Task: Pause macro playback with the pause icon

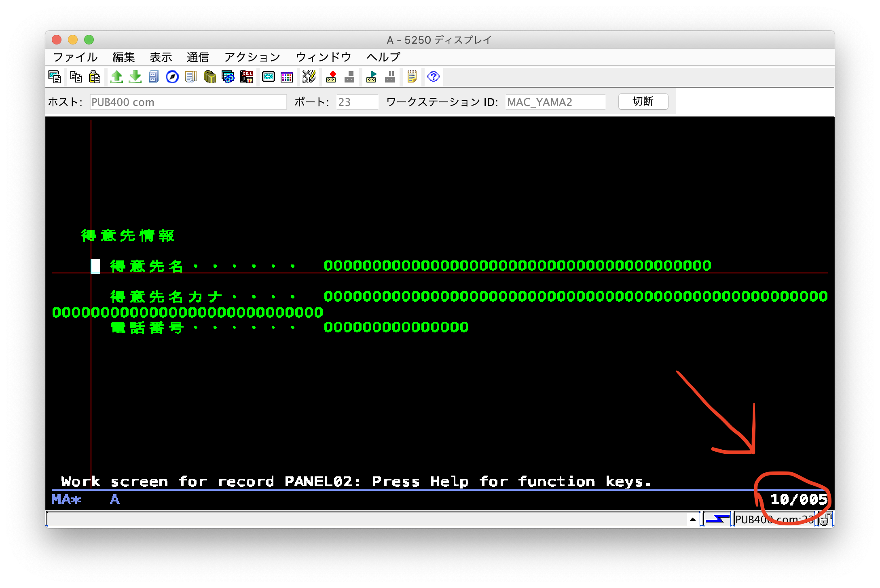Action: tap(390, 77)
